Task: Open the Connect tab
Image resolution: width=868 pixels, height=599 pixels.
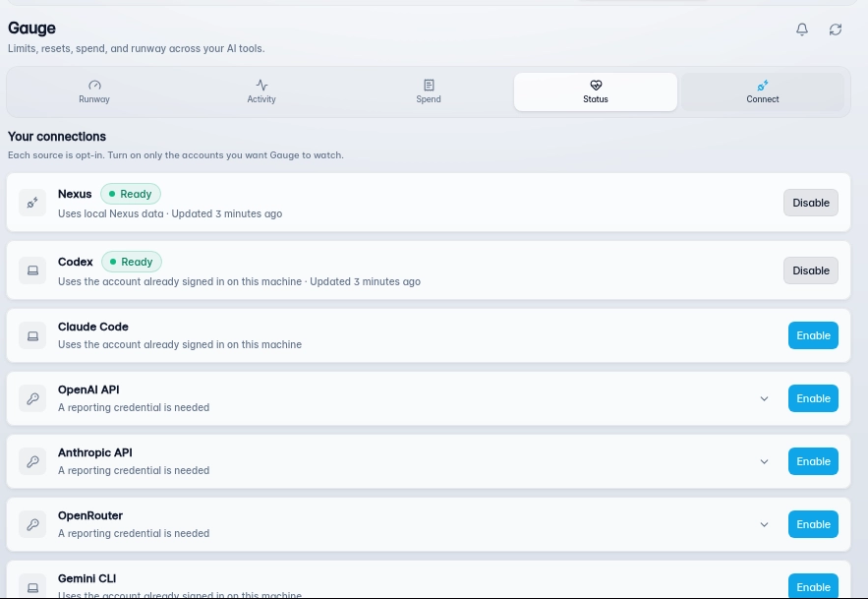Action: [763, 92]
